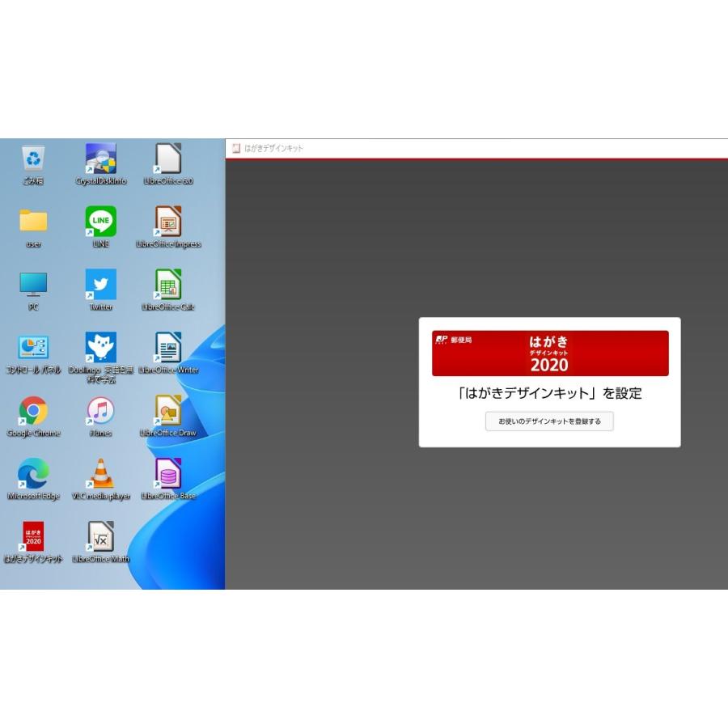The image size is (728, 728).
Task: Select the CrystalDiskInfo shortcut
Action: 101,159
